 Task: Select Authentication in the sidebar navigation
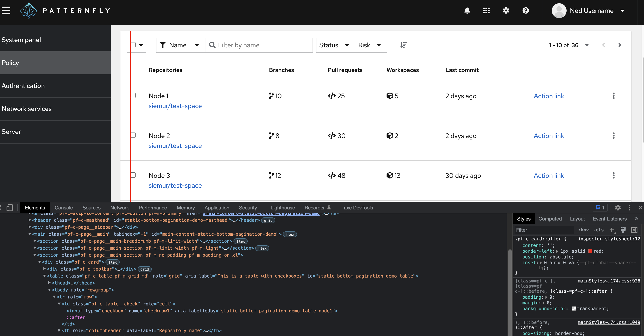click(23, 86)
